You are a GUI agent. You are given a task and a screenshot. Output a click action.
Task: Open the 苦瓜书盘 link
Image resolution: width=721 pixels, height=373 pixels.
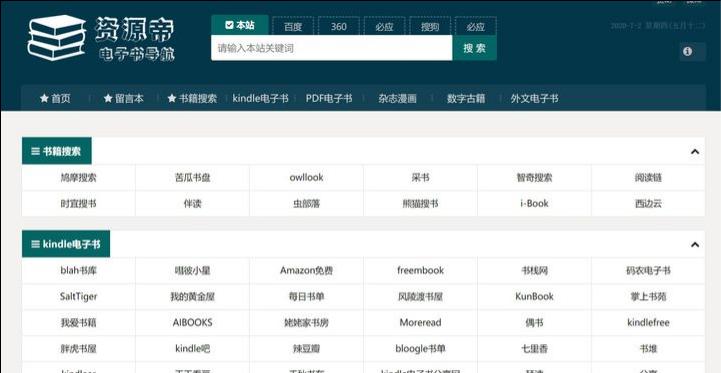(x=192, y=178)
